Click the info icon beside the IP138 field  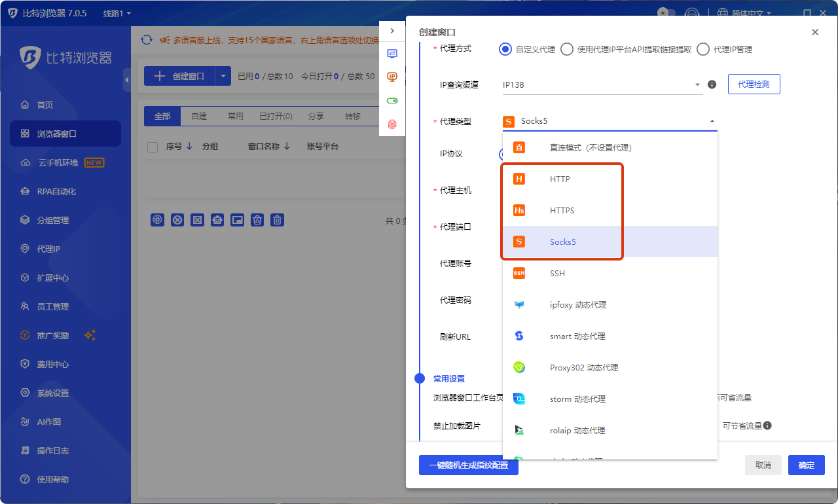(712, 84)
